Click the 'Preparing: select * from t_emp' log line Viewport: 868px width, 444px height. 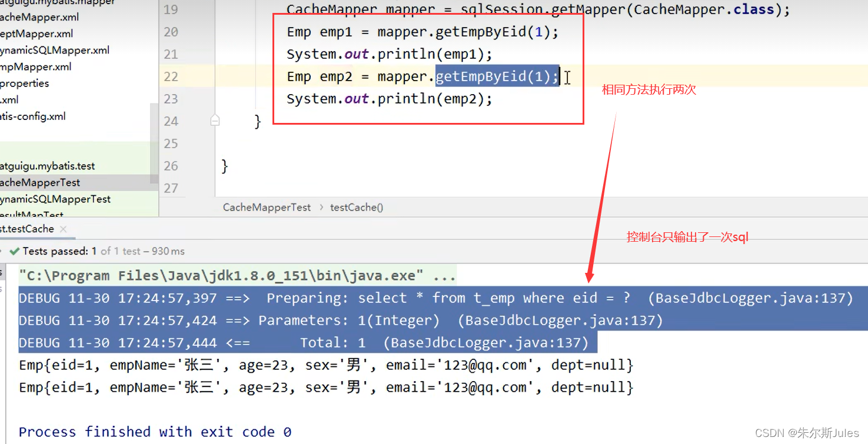pos(436,298)
